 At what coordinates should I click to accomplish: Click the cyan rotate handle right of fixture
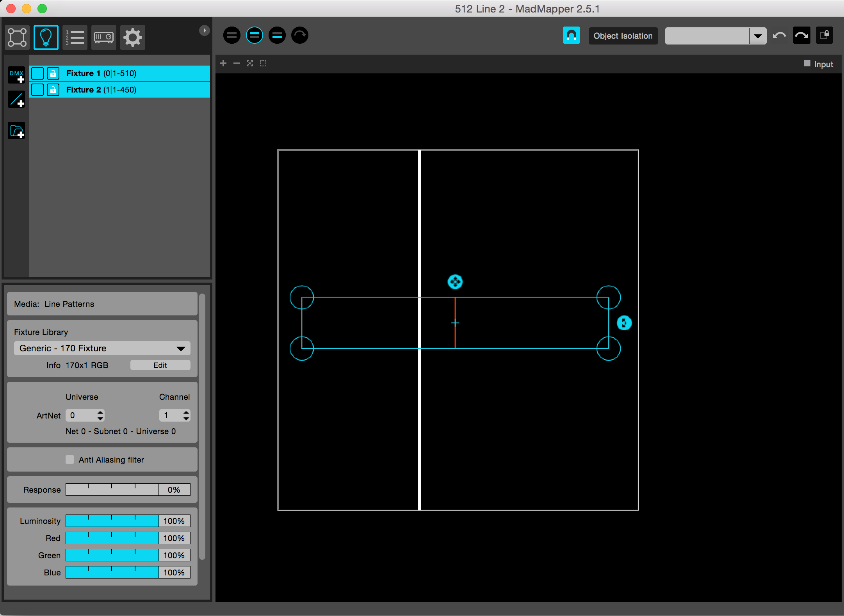624,323
